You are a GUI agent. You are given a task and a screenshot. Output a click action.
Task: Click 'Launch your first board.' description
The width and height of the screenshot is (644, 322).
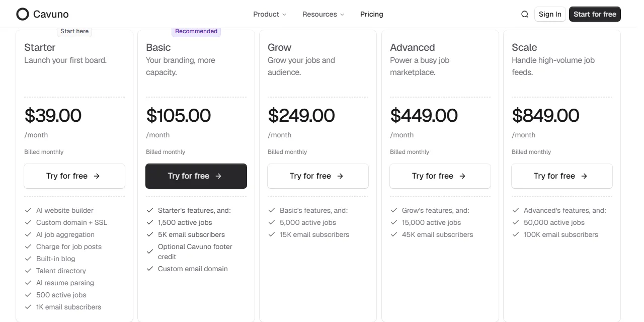[x=65, y=60]
